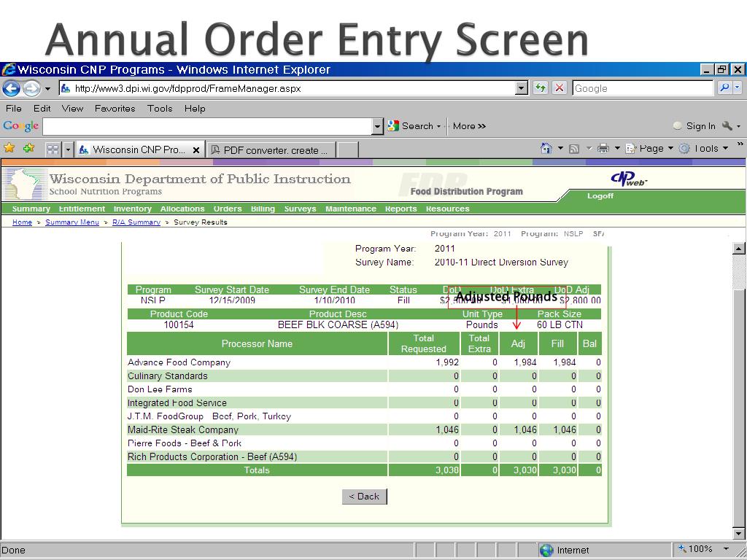Click the R/A Summary breadcrumb link
Image resolution: width=747 pixels, height=560 pixels.
[x=136, y=222]
